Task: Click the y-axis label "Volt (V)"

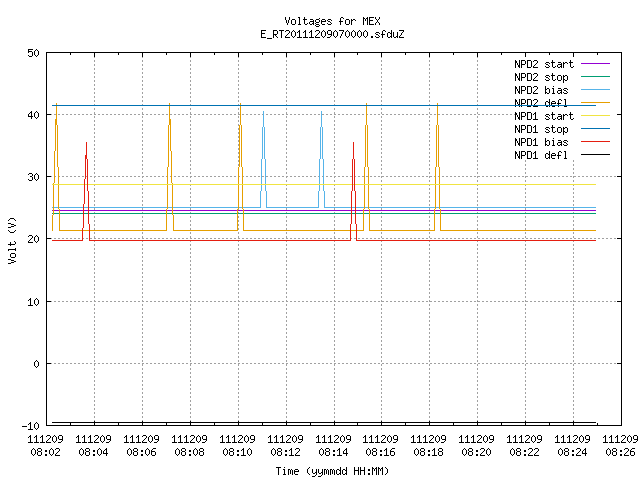Action: (x=13, y=241)
